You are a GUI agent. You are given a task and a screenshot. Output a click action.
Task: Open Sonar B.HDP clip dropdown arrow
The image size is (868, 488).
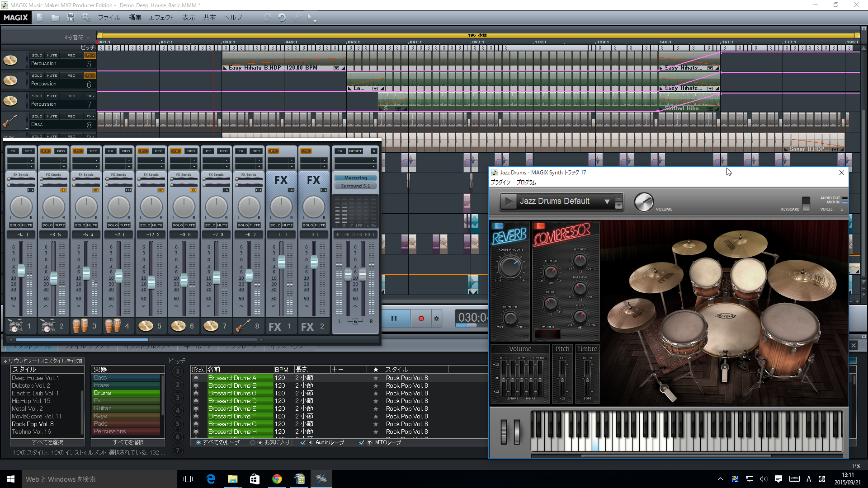point(835,150)
